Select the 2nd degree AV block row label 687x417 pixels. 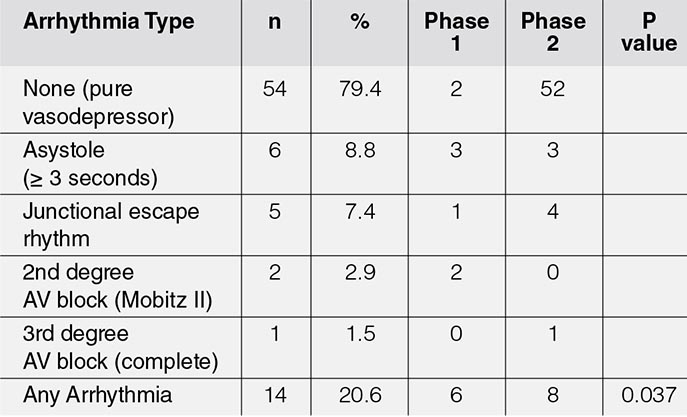tap(117, 286)
